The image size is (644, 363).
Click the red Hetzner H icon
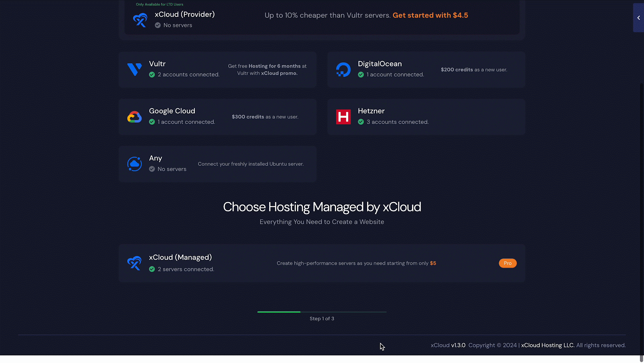point(343,117)
